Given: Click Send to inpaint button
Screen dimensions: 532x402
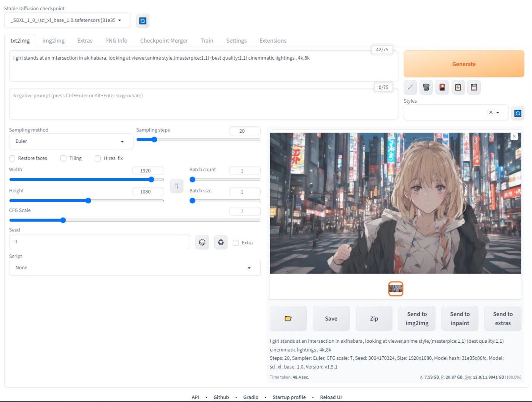Looking at the screenshot, I should pos(459,318).
